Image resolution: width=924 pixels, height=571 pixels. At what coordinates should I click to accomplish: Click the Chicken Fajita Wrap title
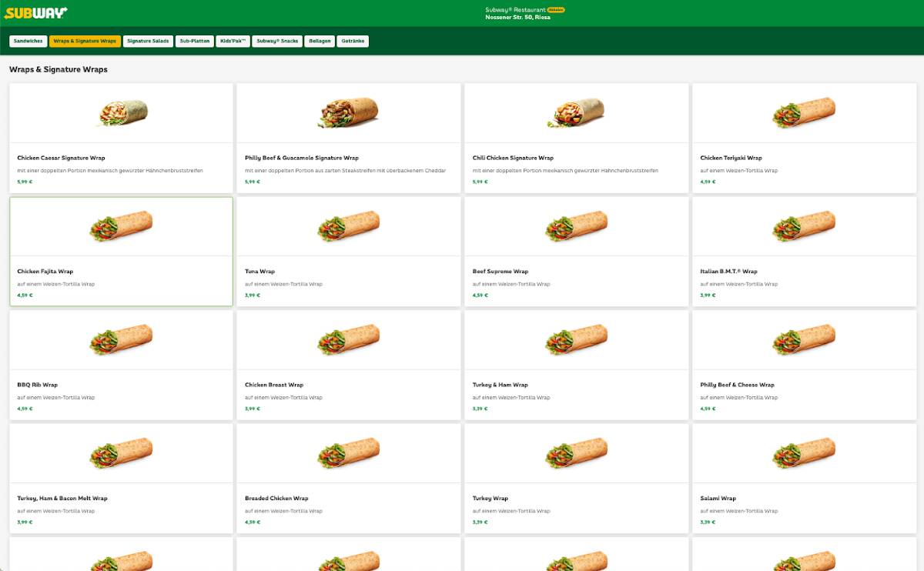pyautogui.click(x=45, y=271)
